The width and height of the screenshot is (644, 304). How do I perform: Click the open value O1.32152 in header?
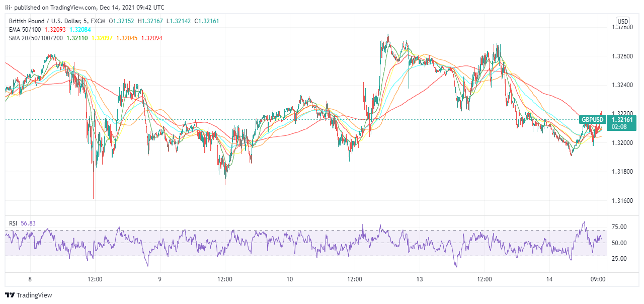(x=122, y=21)
